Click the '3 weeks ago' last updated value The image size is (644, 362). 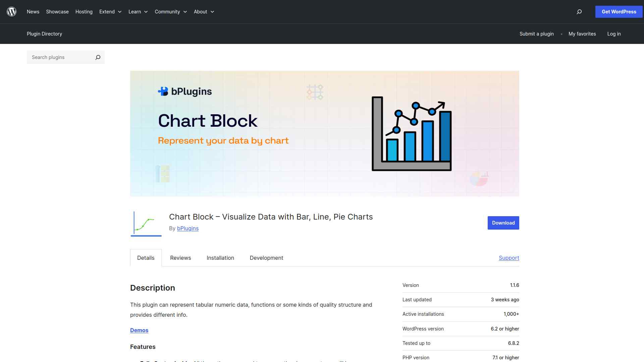coord(505,300)
